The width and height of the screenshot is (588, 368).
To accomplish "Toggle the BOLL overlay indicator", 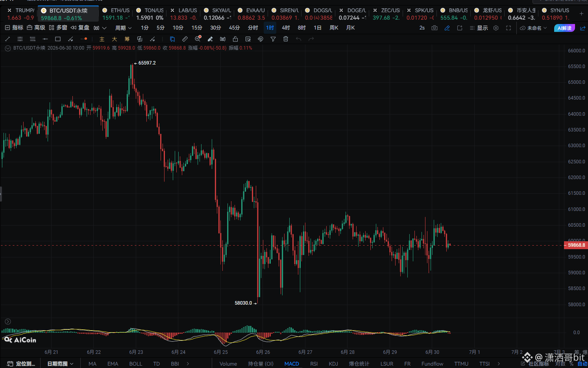I will [x=136, y=364].
